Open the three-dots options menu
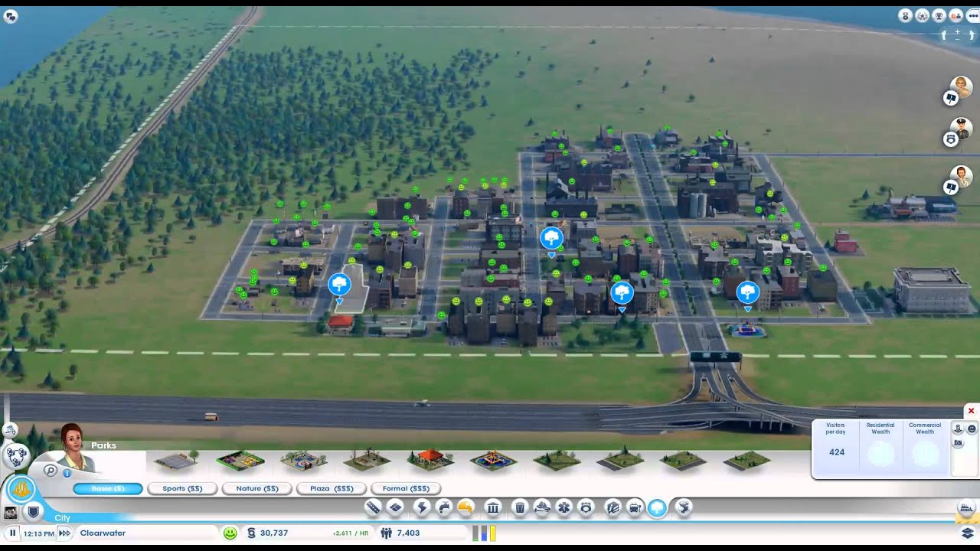Image resolution: width=980 pixels, height=551 pixels. coord(973,15)
